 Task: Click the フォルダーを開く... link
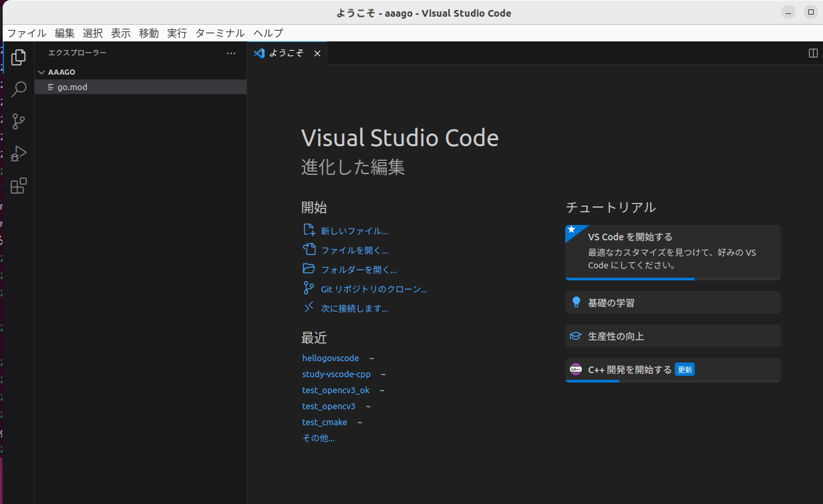coord(359,270)
